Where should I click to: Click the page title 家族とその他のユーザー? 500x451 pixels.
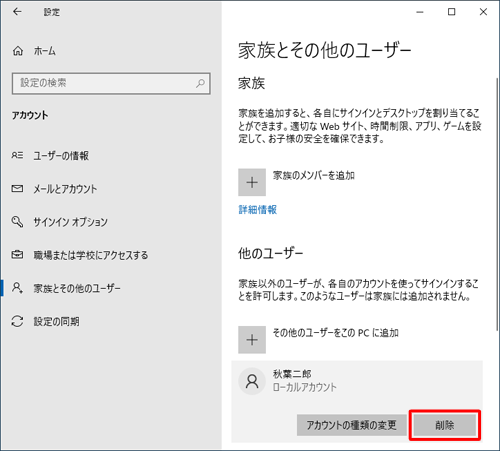coord(324,51)
